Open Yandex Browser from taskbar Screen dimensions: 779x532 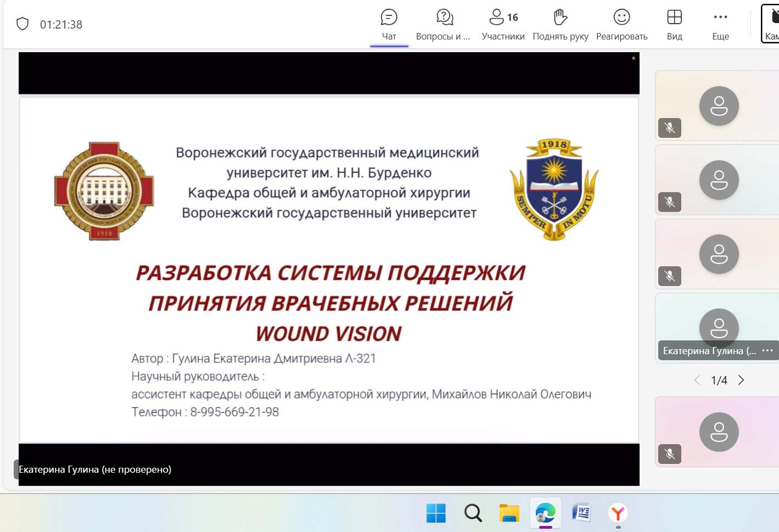618,513
